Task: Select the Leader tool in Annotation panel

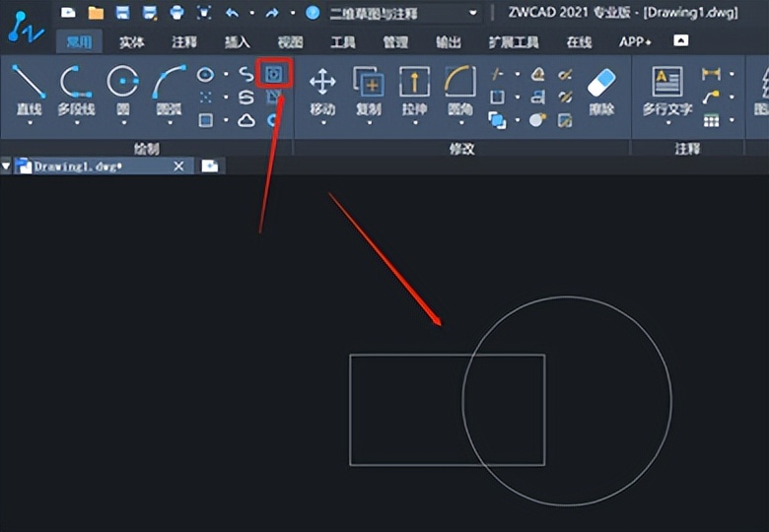Action: [x=711, y=97]
